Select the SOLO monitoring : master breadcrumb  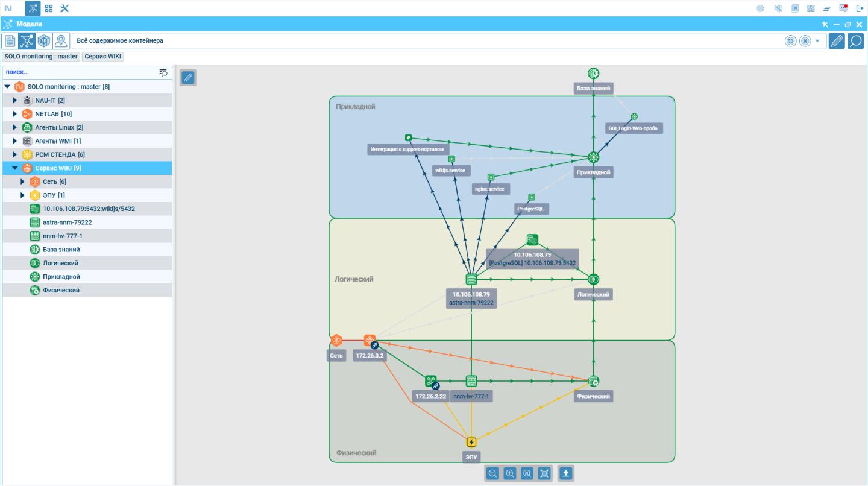[41, 57]
